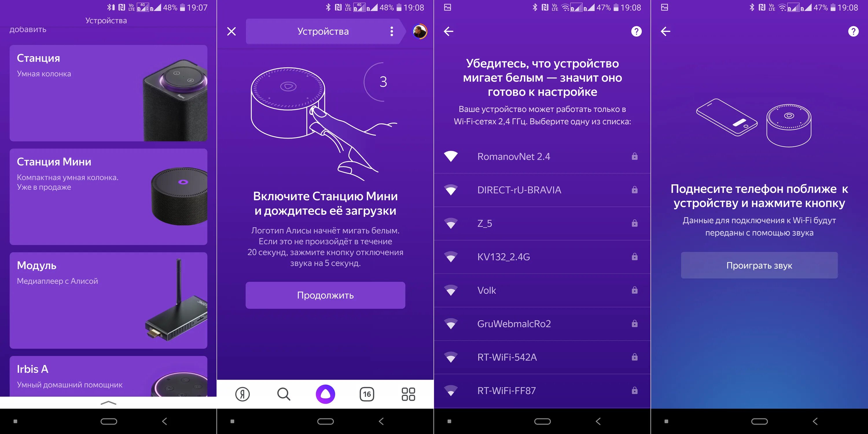Select DIRECT-rU-BRAVIA WiFi network
The width and height of the screenshot is (868, 434).
click(x=542, y=190)
